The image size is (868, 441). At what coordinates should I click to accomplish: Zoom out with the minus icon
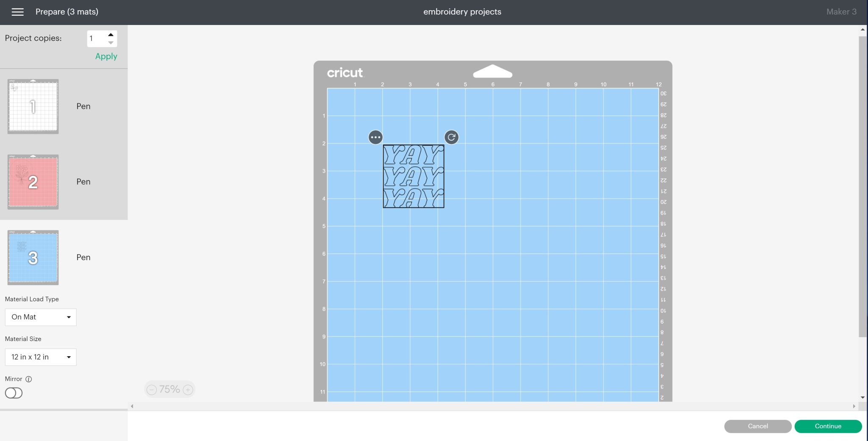[x=152, y=390]
